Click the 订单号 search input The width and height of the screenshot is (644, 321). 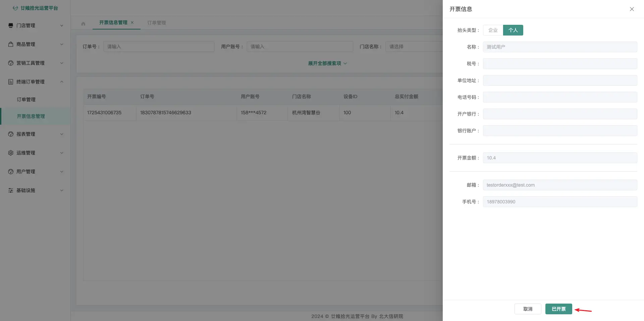tap(159, 47)
